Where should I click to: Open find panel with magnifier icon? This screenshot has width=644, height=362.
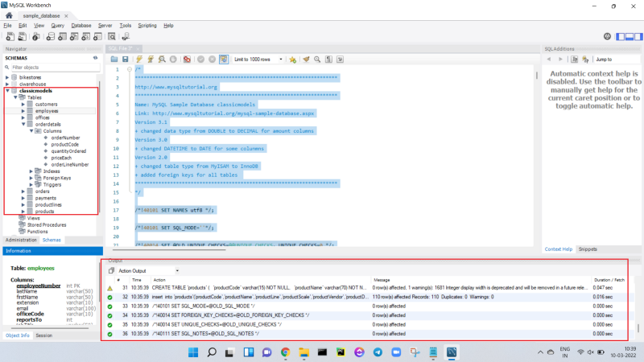tap(317, 59)
